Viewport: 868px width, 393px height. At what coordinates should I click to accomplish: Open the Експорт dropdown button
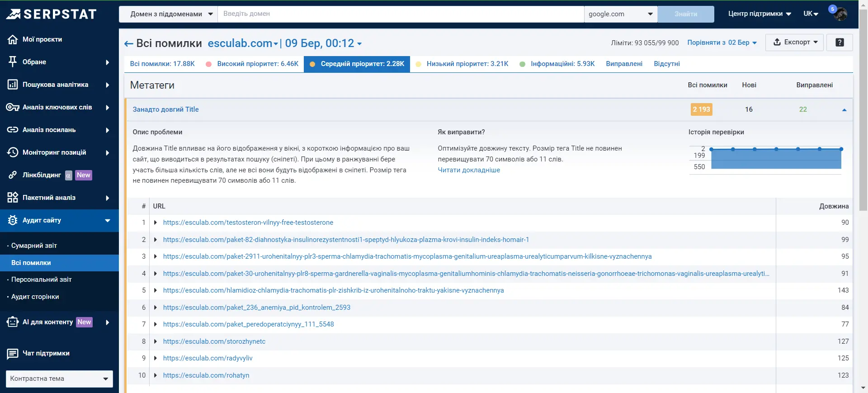pos(794,43)
